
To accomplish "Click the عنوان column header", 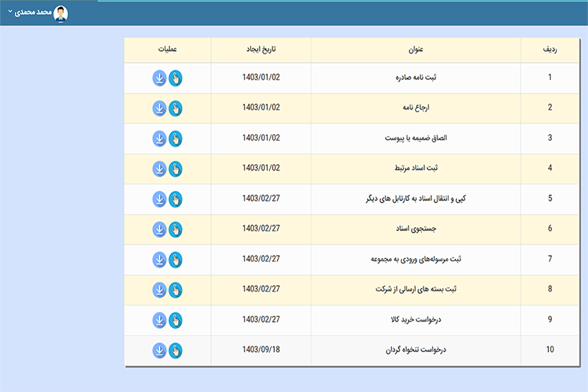I will coord(416,50).
